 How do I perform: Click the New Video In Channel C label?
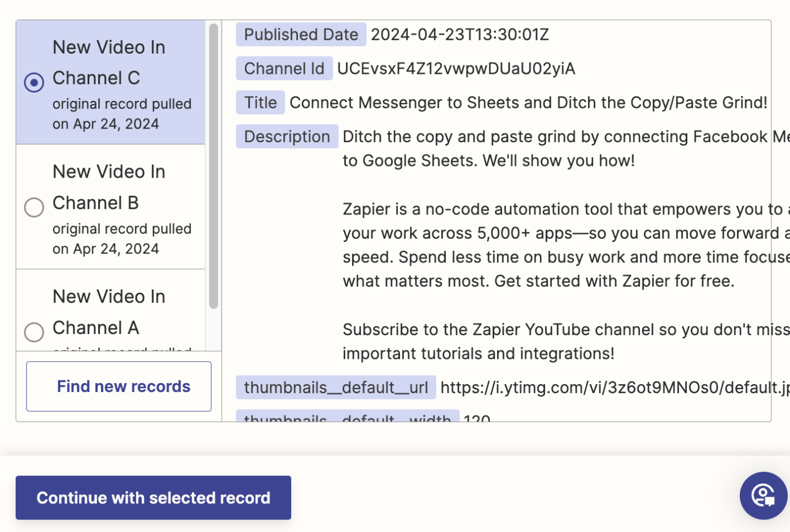(109, 63)
